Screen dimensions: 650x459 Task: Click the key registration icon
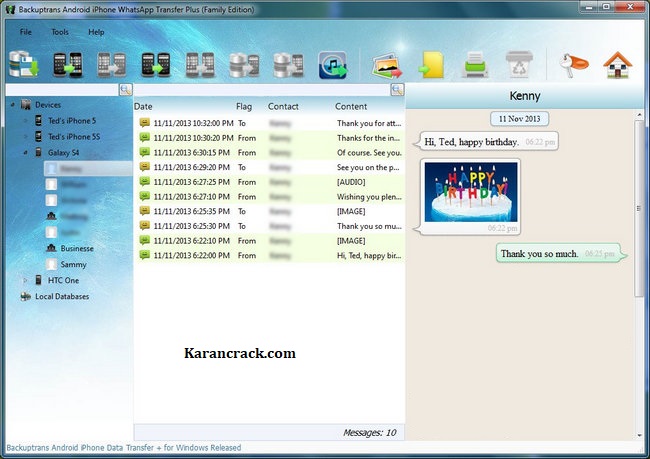(573, 65)
